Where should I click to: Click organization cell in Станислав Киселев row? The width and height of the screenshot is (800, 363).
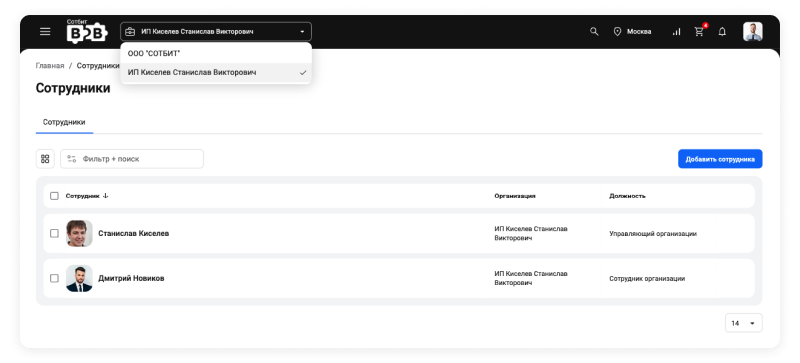(531, 233)
